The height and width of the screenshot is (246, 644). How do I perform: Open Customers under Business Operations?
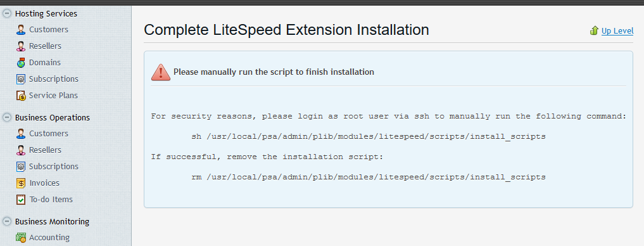(49, 134)
